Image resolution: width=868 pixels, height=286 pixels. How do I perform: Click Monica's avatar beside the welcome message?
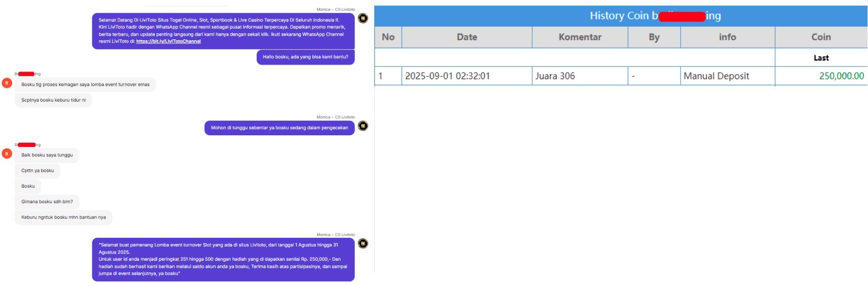[363, 18]
